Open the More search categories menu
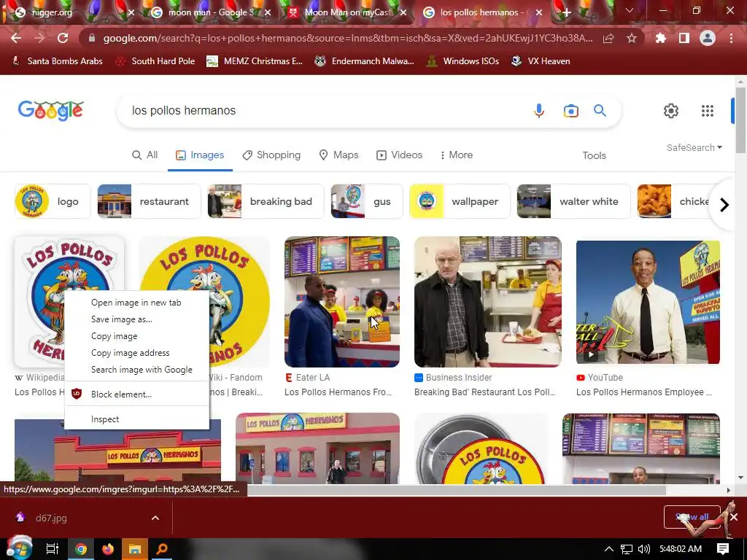The height and width of the screenshot is (560, 747). [x=457, y=155]
